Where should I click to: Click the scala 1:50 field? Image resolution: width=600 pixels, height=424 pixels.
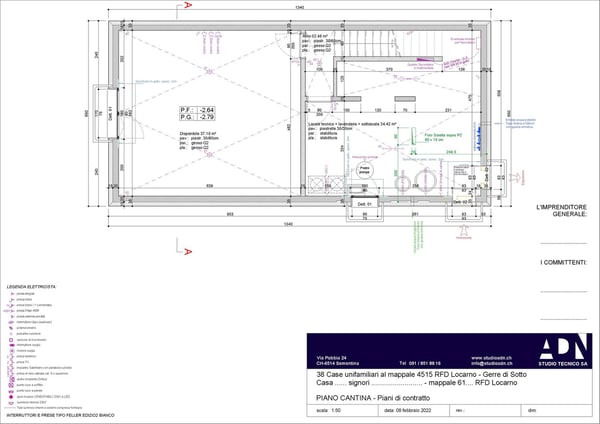(330, 409)
